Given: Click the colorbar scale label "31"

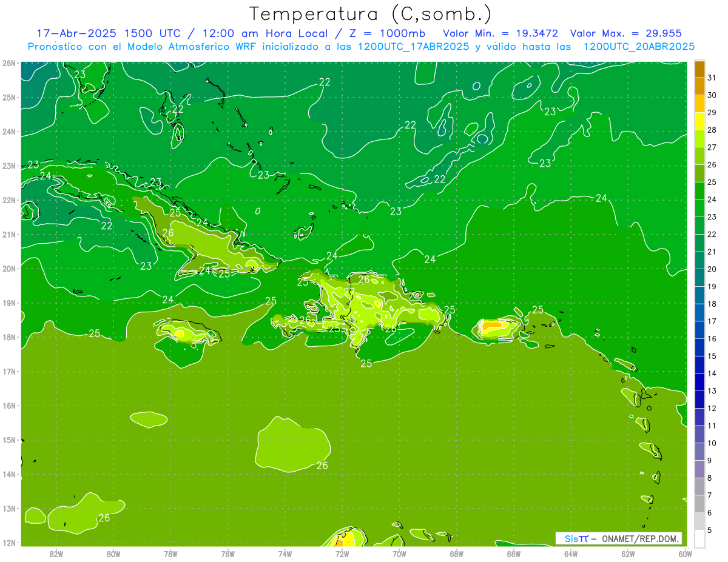Looking at the screenshot, I should [712, 78].
